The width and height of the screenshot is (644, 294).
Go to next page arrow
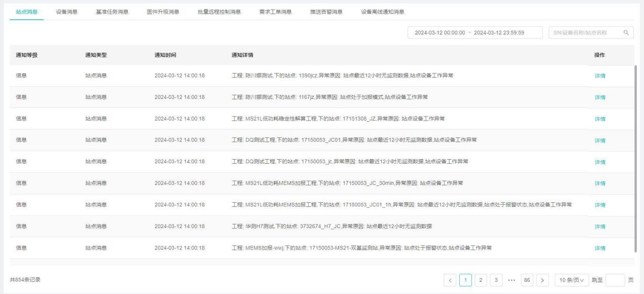pyautogui.click(x=543, y=280)
